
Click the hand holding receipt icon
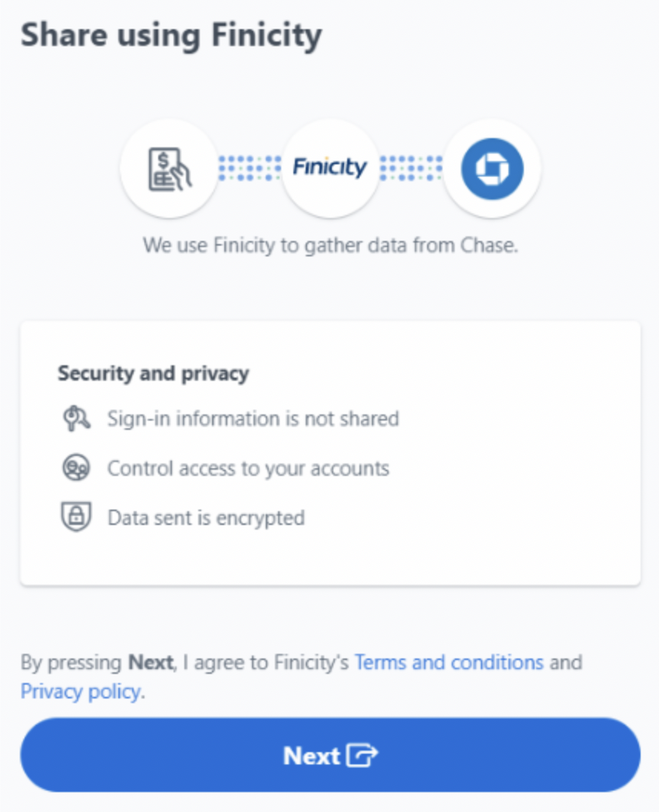[x=170, y=169]
